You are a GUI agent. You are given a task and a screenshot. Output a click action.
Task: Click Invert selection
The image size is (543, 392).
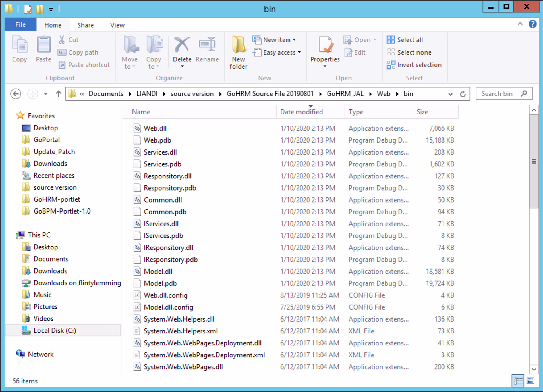(x=414, y=65)
